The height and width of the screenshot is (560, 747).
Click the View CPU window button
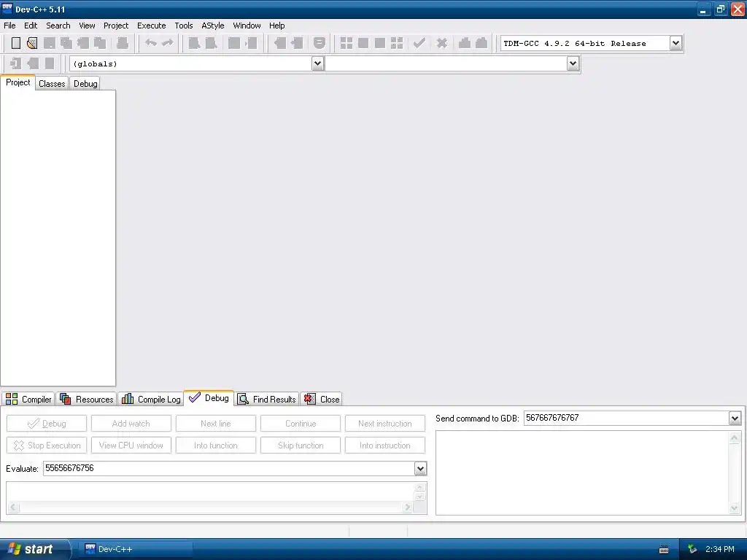point(131,446)
